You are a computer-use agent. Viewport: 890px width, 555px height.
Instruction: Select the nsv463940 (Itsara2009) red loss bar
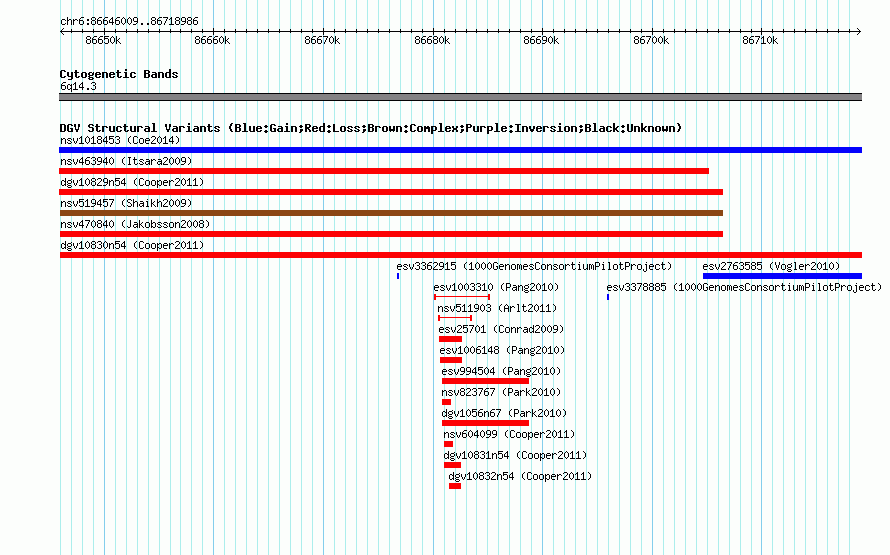(384, 171)
